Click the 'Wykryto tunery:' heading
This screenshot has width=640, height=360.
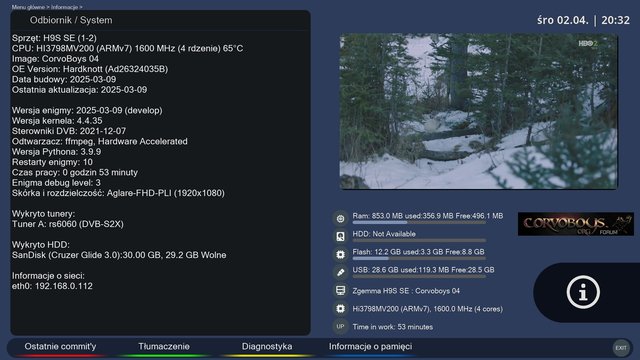click(43, 213)
